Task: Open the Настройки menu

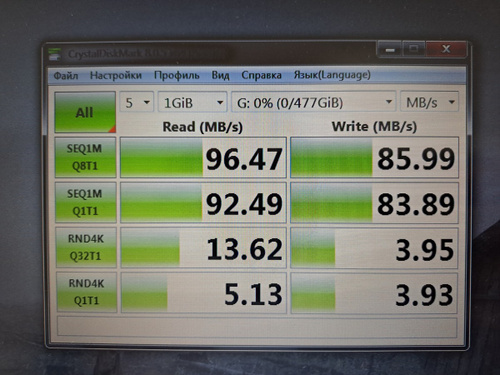Action: tap(116, 75)
